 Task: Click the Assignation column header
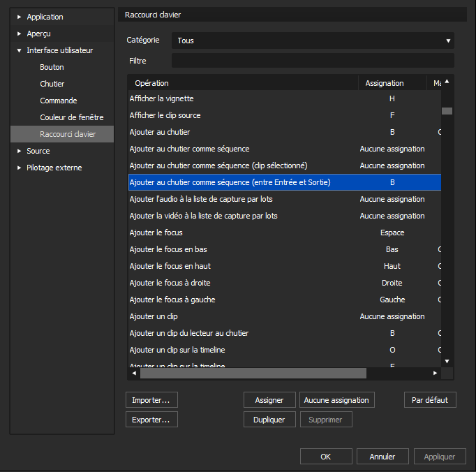click(385, 83)
